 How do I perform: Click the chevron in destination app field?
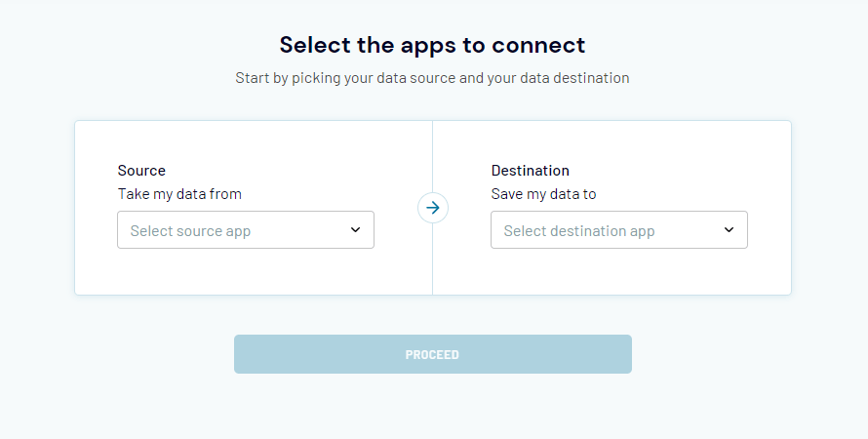(730, 229)
